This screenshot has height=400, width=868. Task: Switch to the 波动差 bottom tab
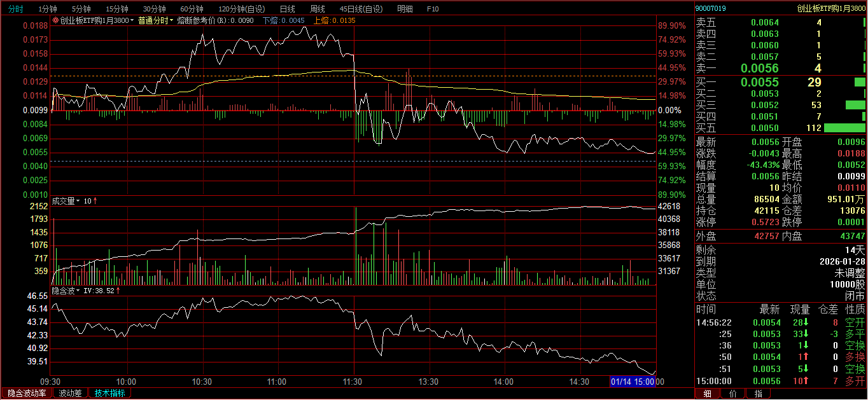point(70,393)
